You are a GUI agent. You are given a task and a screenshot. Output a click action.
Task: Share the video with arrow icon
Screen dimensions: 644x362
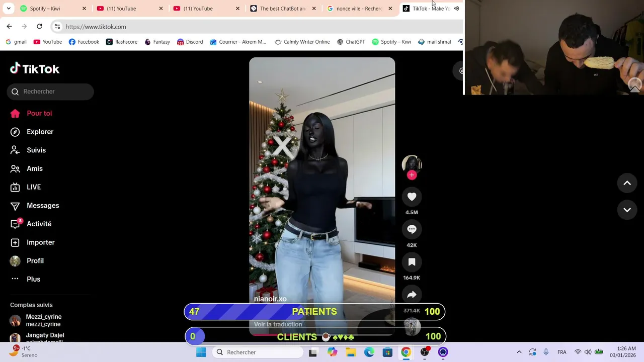point(412,295)
